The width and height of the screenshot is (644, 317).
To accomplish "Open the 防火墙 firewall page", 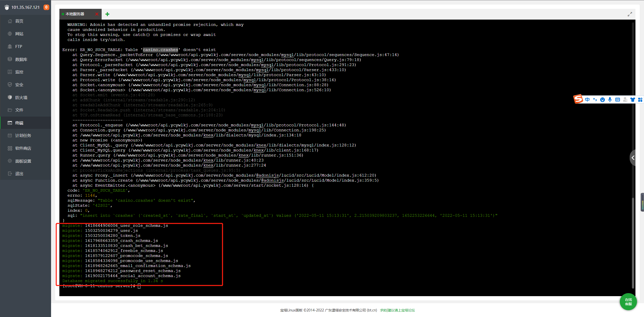I will (x=21, y=97).
